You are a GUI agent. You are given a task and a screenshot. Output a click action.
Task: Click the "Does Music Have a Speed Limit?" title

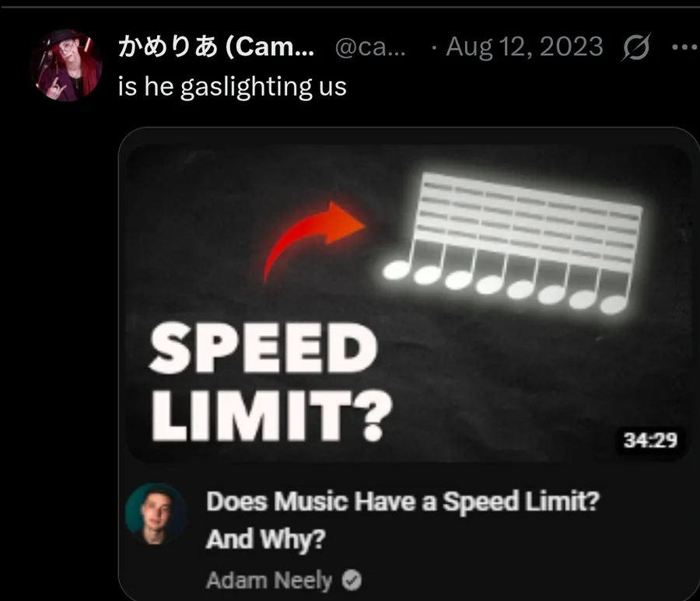coord(403,501)
